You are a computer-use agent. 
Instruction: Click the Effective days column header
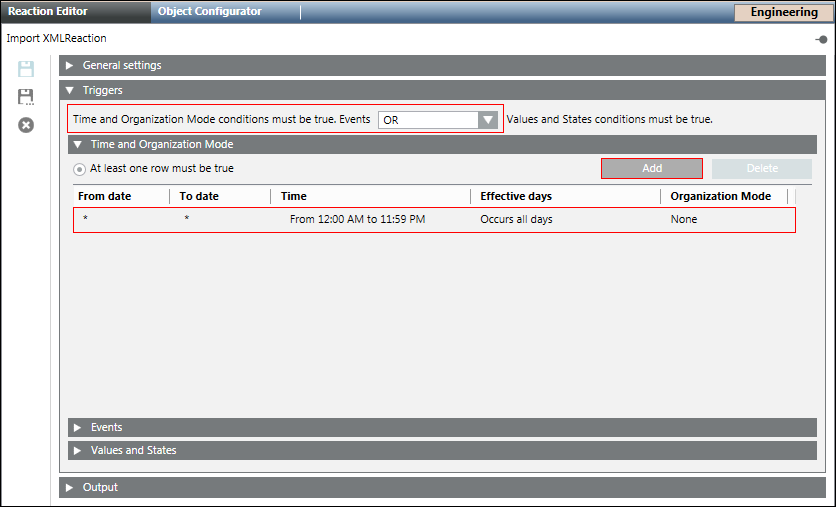[x=515, y=196]
